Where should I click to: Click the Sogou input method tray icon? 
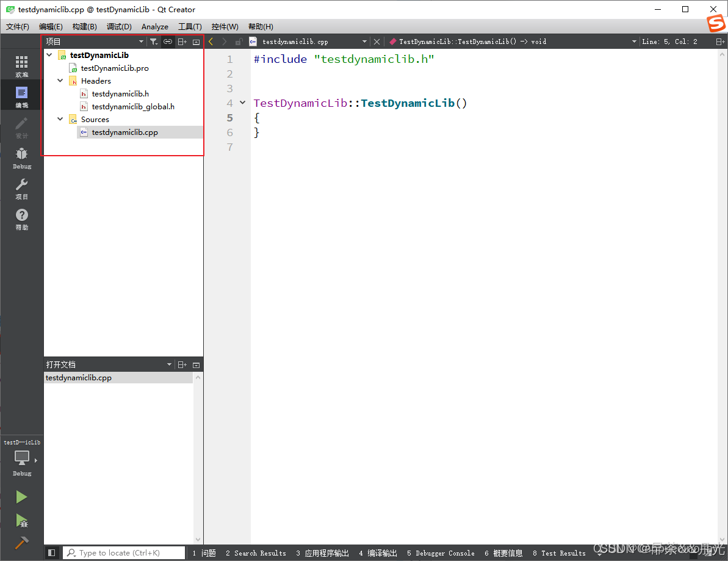point(716,23)
